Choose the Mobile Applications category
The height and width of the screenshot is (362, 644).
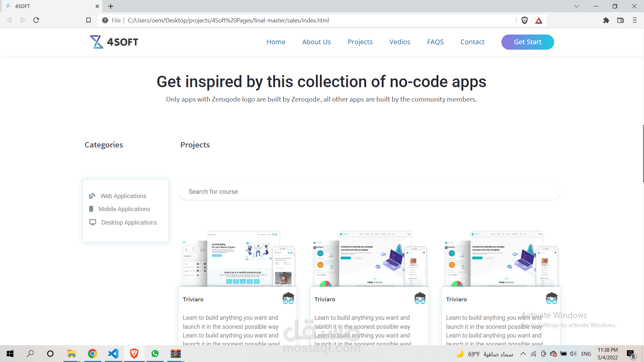click(124, 209)
